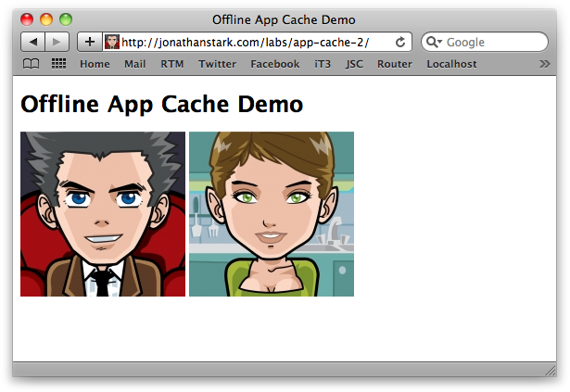Viewport: 570px width, 392px height.
Task: Reload the page with the refresh icon
Action: click(x=400, y=42)
